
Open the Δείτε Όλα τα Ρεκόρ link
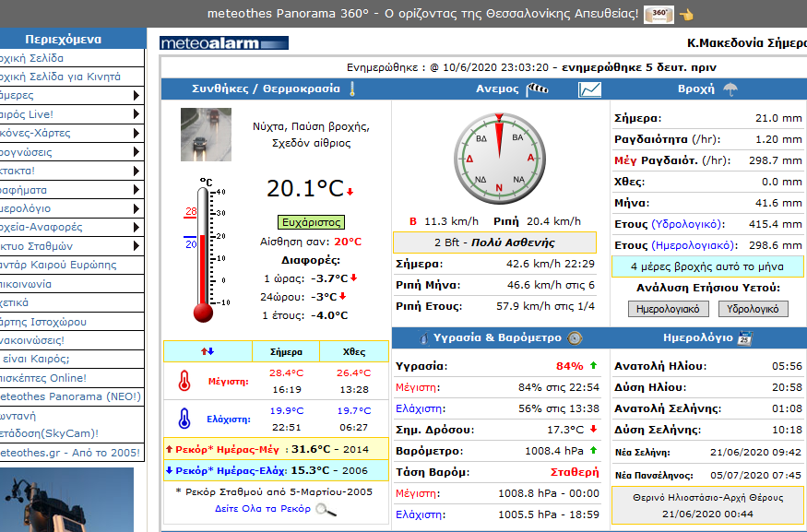pos(263,508)
